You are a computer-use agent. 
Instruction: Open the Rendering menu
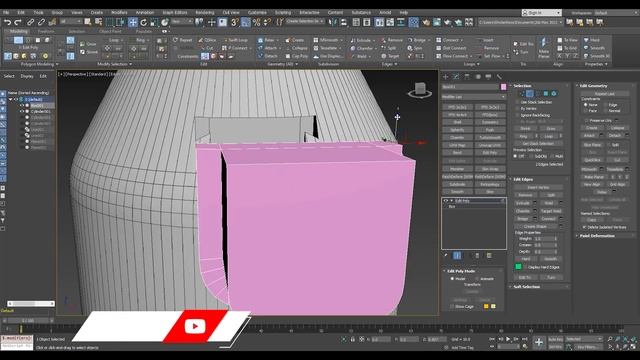pos(204,13)
